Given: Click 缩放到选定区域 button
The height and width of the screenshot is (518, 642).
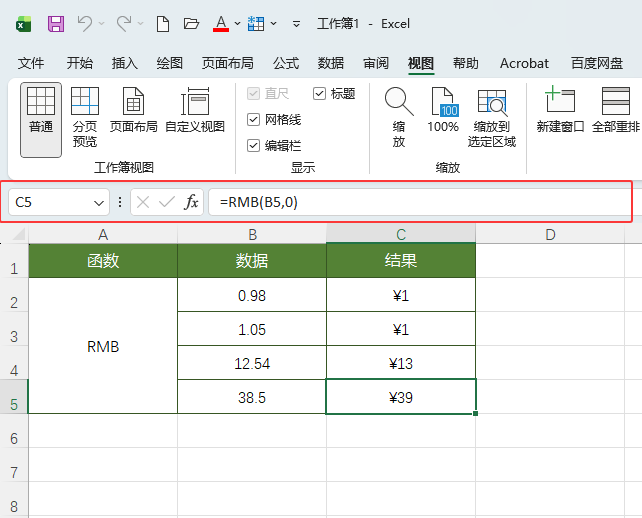Looking at the screenshot, I should coord(492,117).
